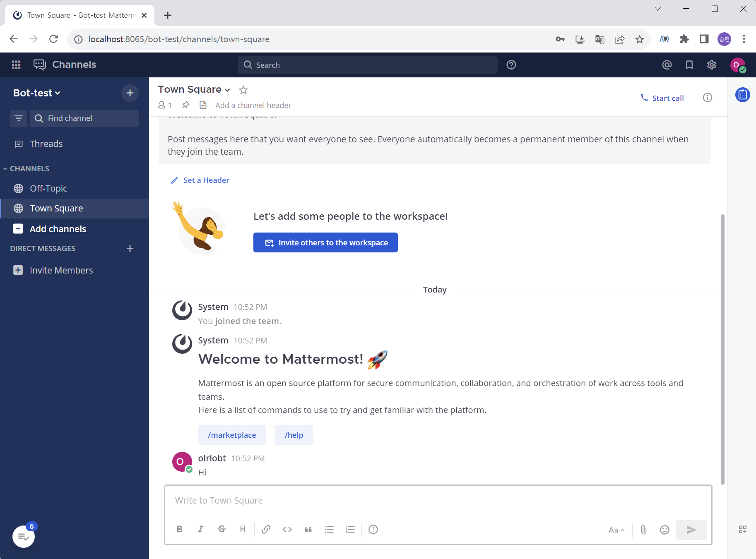Apply bold formatting in message toolbar
Image resolution: width=756 pixels, height=559 pixels.
[x=179, y=529]
